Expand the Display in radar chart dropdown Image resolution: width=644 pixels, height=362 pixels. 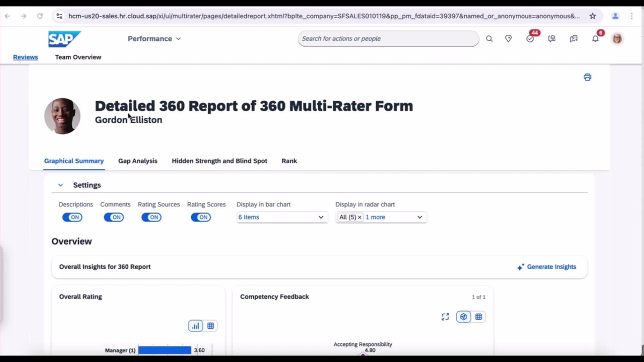click(x=420, y=217)
